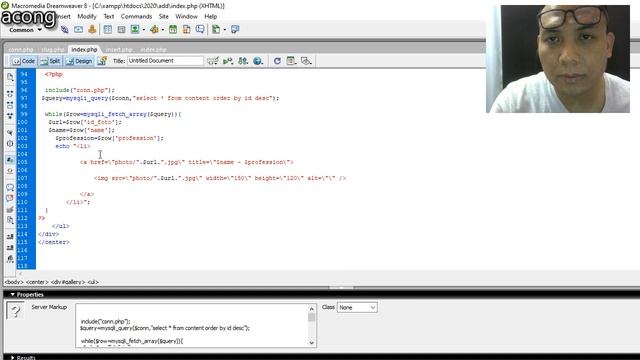The image size is (640, 360).
Task: Click the Images insert icon
Action: 135,29
